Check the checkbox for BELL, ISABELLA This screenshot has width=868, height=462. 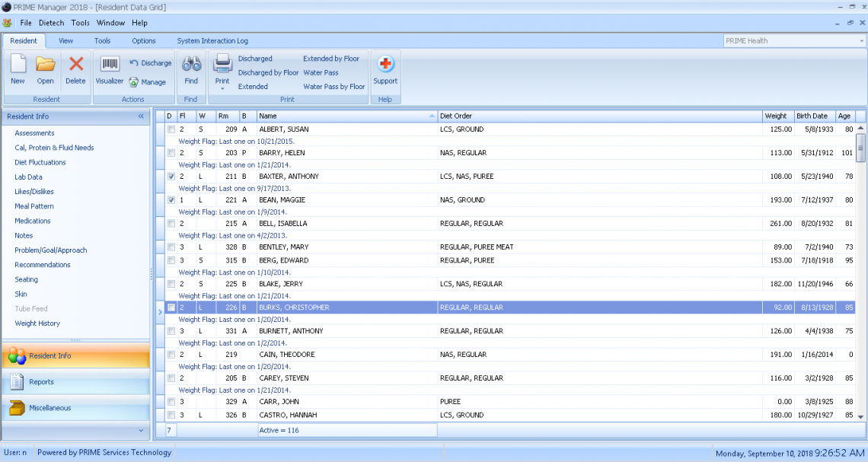click(171, 223)
